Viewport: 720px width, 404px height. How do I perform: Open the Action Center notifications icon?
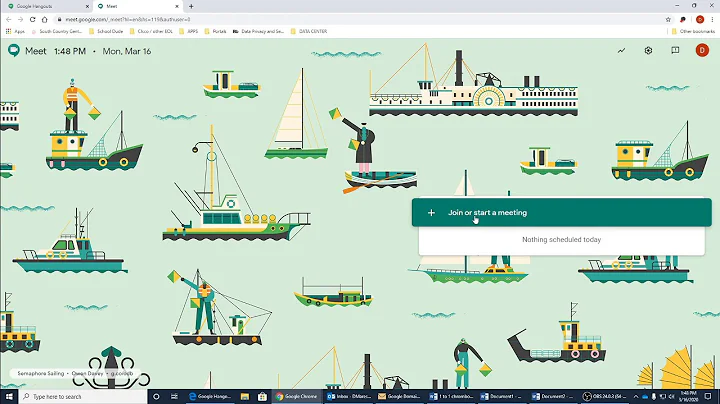click(x=708, y=396)
